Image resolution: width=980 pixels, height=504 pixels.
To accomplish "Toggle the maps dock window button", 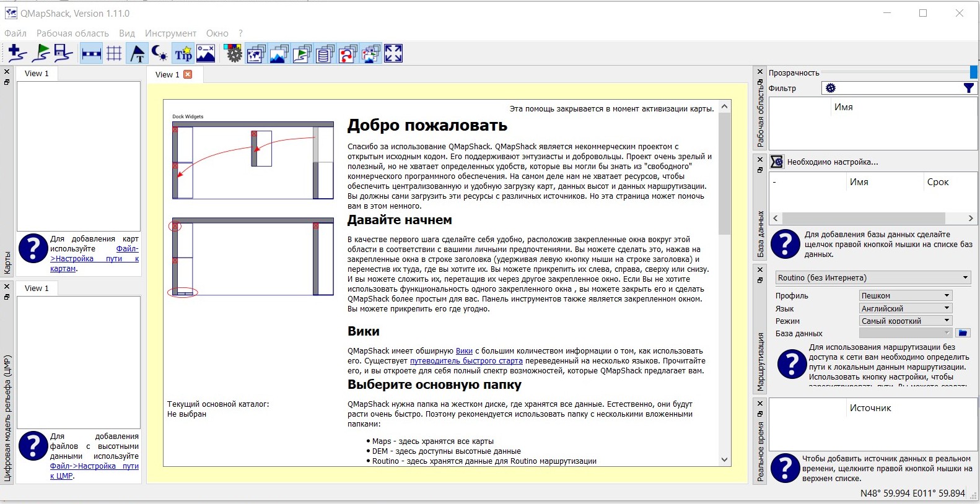I will coord(256,54).
